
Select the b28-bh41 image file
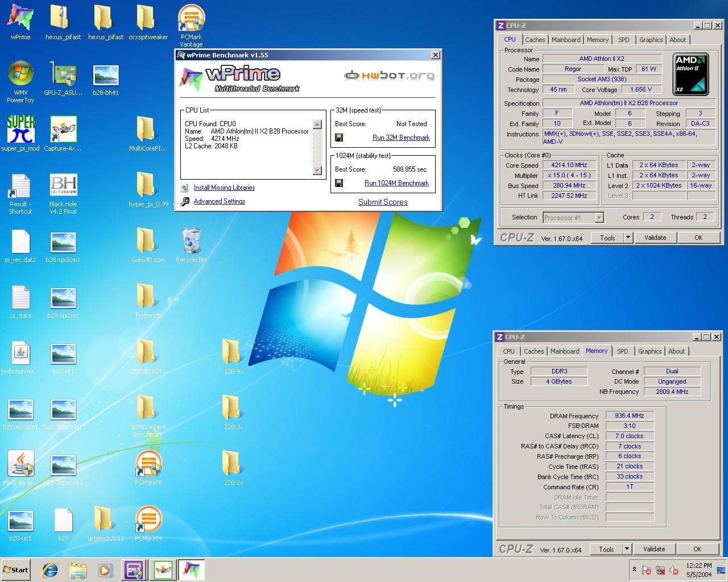click(106, 78)
